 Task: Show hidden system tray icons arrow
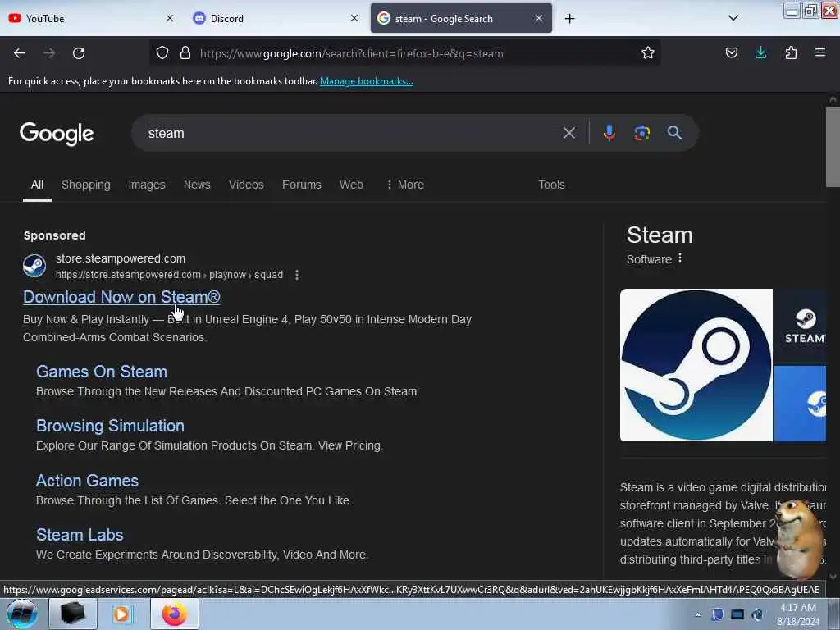697,615
